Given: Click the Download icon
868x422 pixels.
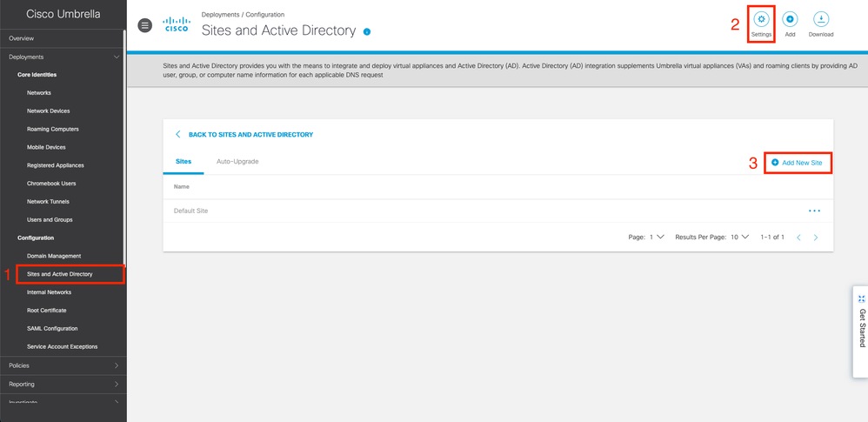Looking at the screenshot, I should coord(820,20).
